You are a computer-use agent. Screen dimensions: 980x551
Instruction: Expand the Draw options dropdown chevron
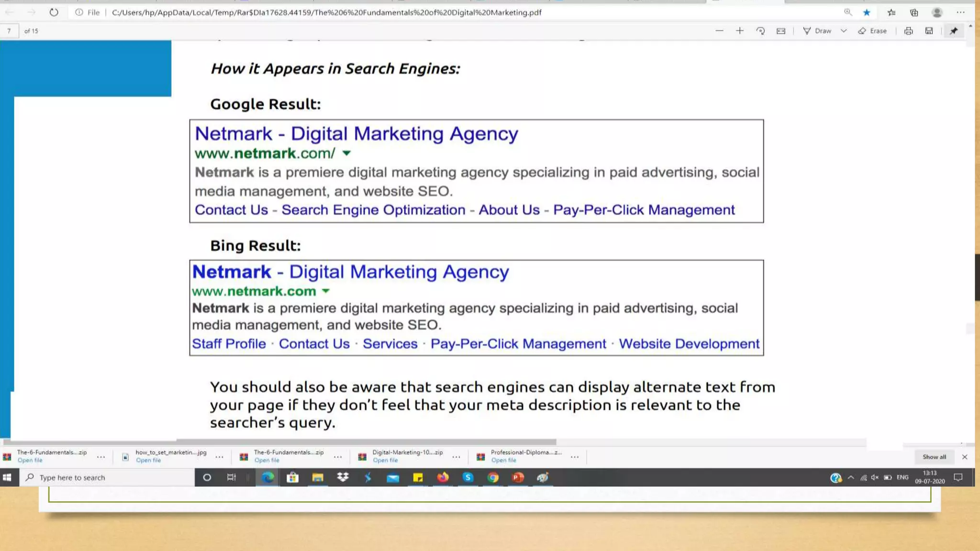[x=844, y=31]
